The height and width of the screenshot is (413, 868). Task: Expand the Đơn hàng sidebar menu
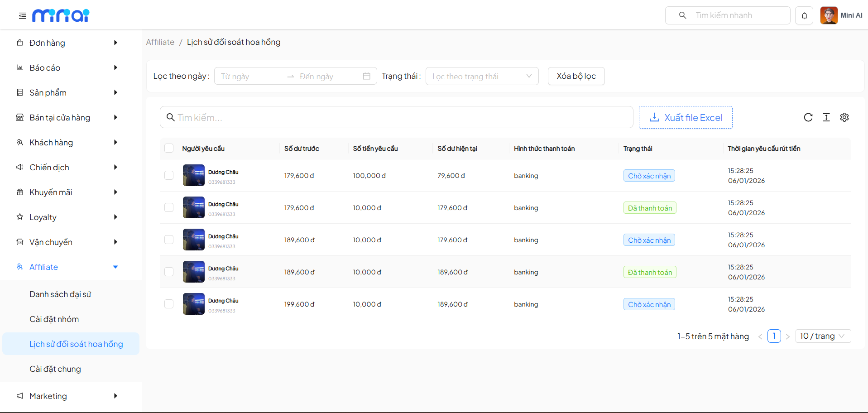coord(68,43)
